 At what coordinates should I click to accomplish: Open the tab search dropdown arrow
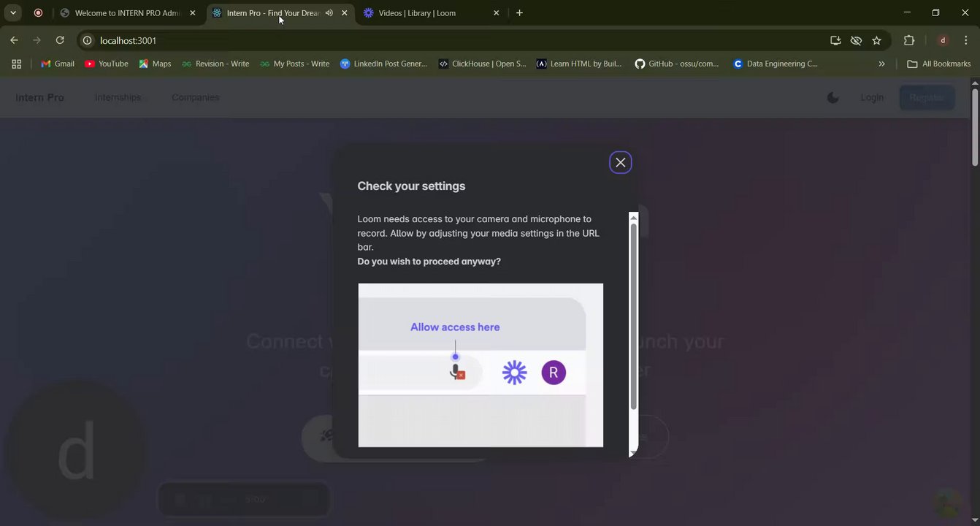point(13,13)
